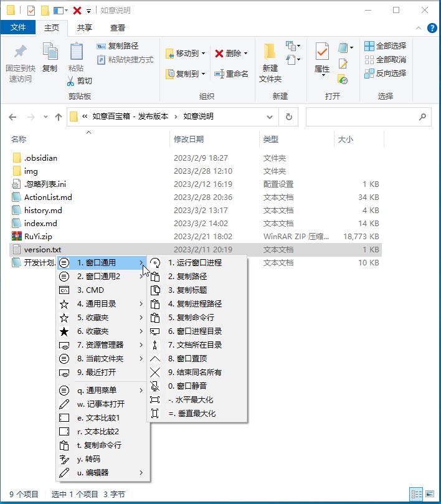Click the red X icon in the title bar toolbar
The width and height of the screenshot is (441, 504).
77,11
